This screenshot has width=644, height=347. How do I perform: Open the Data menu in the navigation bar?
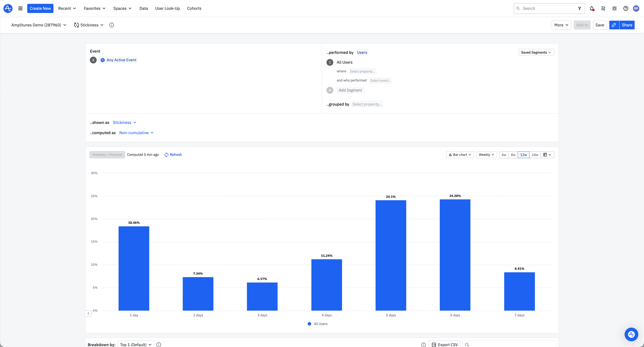pyautogui.click(x=144, y=8)
